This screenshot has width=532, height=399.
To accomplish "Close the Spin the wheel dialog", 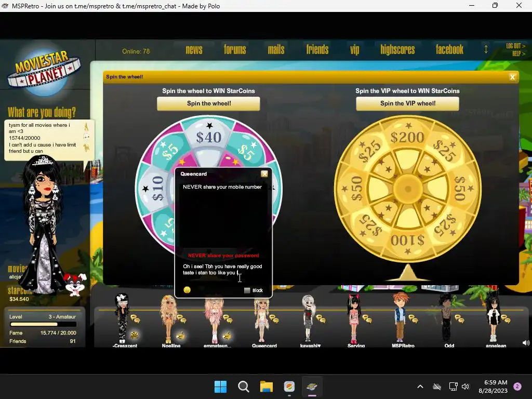I will (512, 77).
